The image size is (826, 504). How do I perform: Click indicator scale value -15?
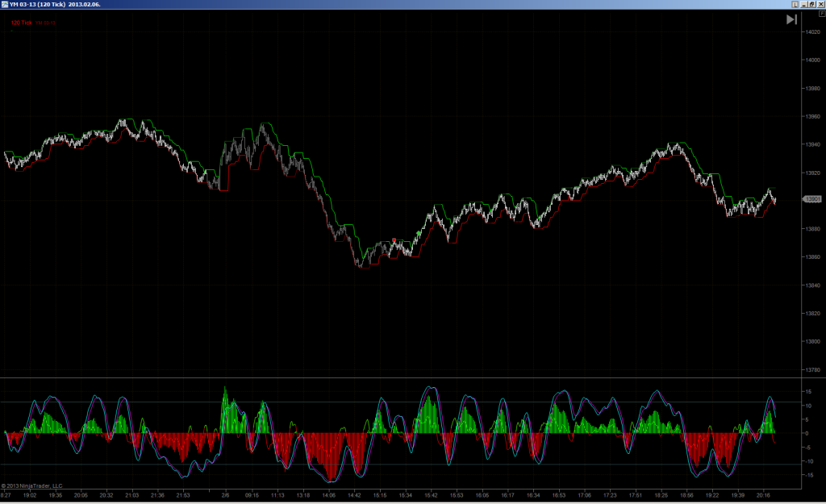808,475
